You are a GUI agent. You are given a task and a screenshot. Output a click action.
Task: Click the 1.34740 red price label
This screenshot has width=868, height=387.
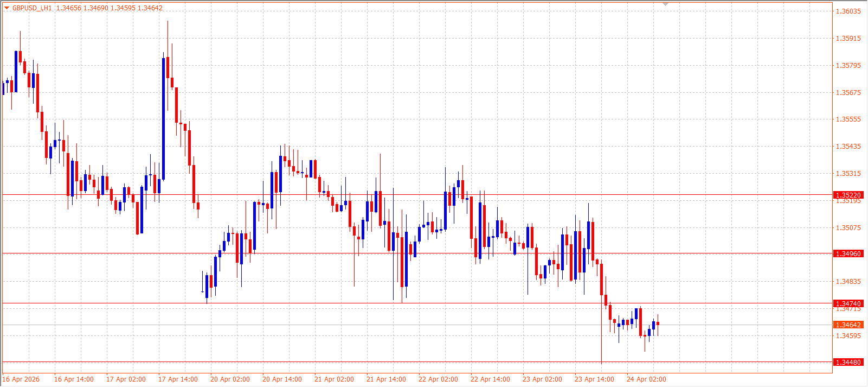[848, 304]
